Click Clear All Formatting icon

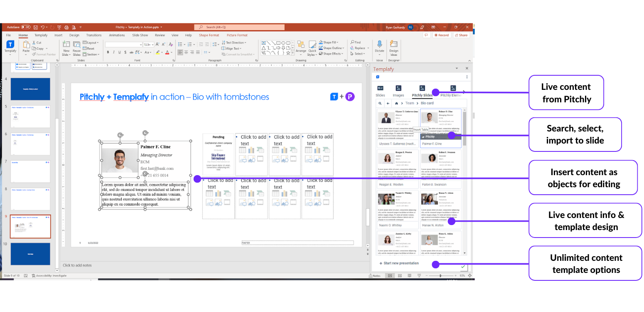click(171, 44)
